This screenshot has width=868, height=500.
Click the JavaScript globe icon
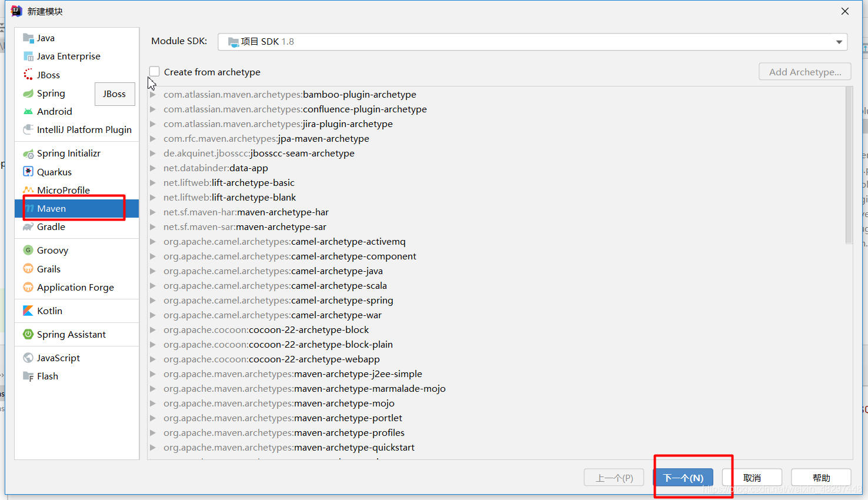(28, 358)
